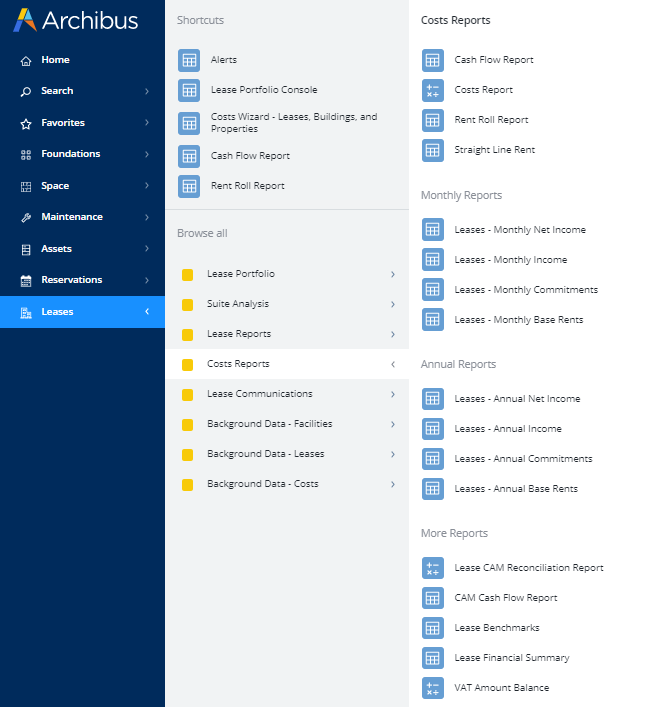Expand the Lease Portfolio chevron
The image size is (653, 707).
[392, 274]
